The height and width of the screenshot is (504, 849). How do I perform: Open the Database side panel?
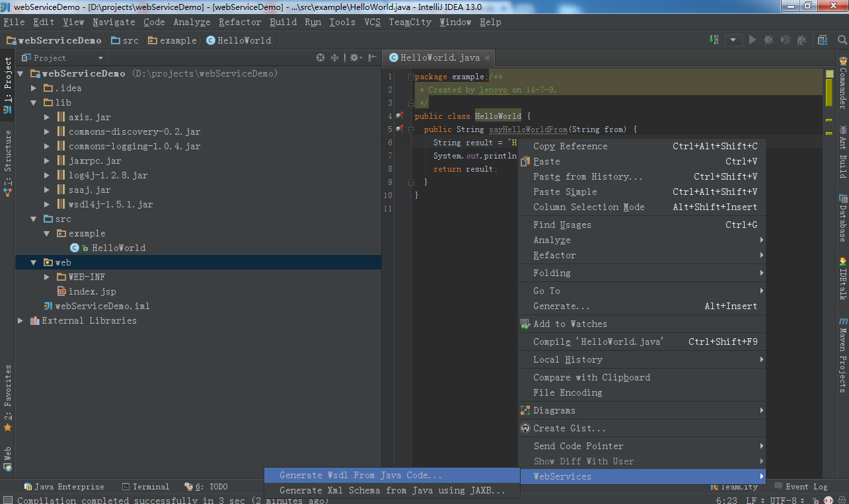click(x=842, y=219)
